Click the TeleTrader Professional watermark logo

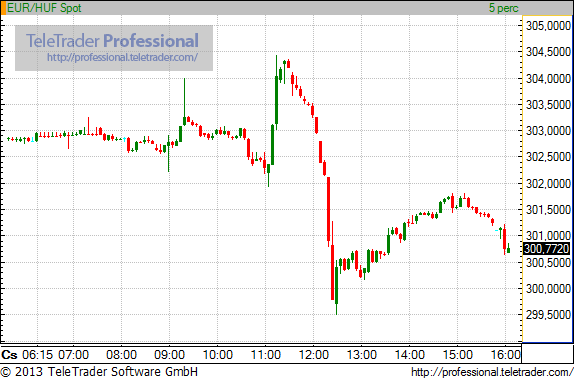tap(112, 41)
